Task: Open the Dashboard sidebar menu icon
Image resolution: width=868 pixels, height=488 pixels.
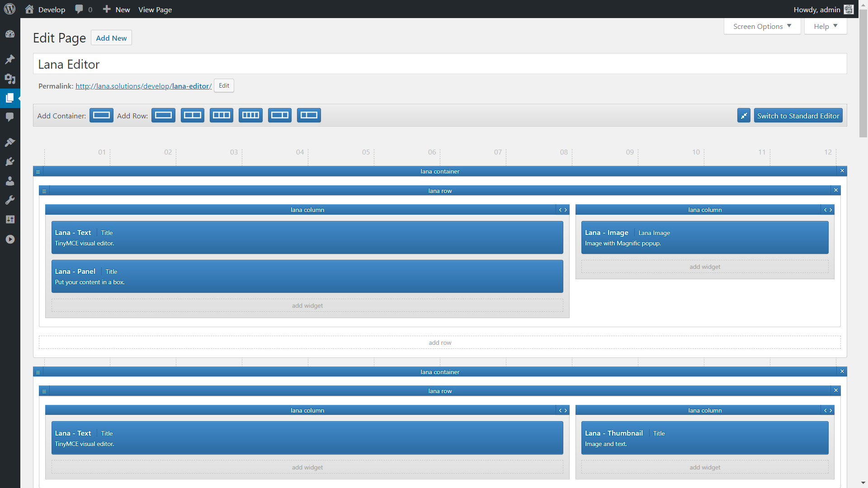Action: coord(10,34)
